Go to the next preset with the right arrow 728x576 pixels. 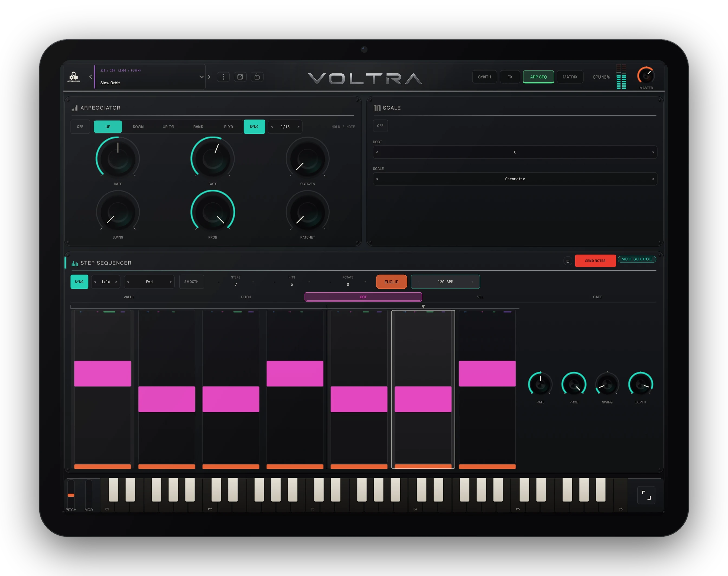209,77
